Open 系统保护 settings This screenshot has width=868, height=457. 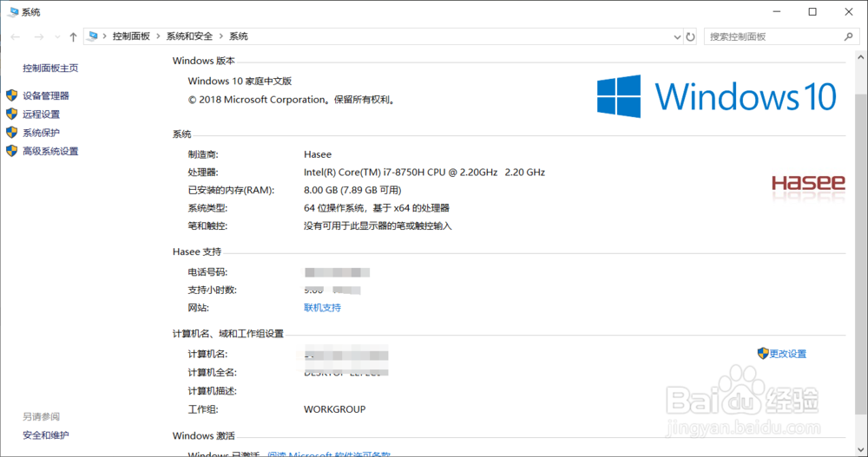tap(41, 133)
